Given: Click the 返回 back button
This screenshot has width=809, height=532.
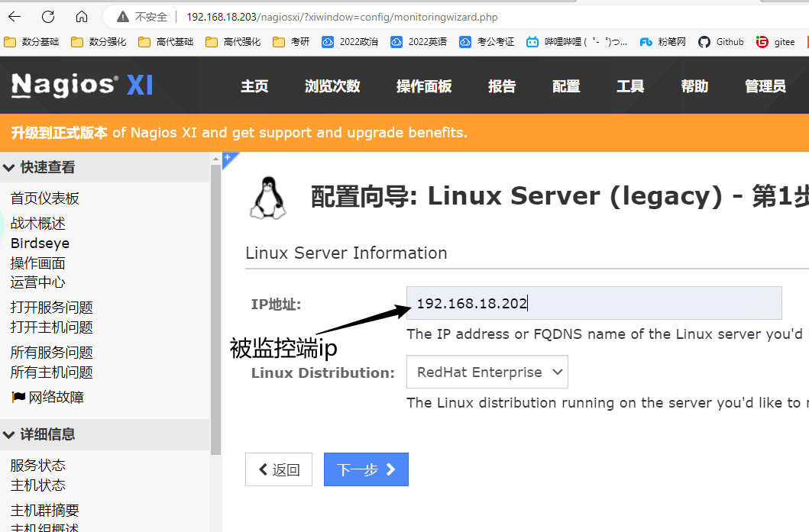Looking at the screenshot, I should [279, 469].
